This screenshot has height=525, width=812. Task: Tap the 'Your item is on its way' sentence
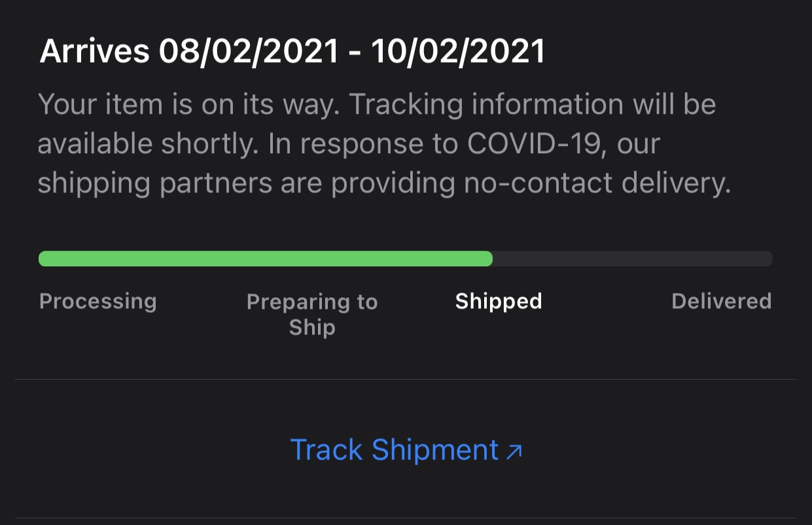tap(187, 105)
